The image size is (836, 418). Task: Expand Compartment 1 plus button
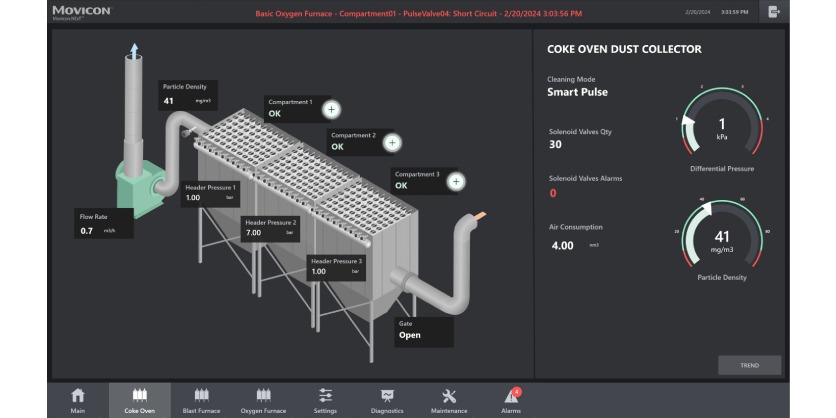(x=331, y=110)
